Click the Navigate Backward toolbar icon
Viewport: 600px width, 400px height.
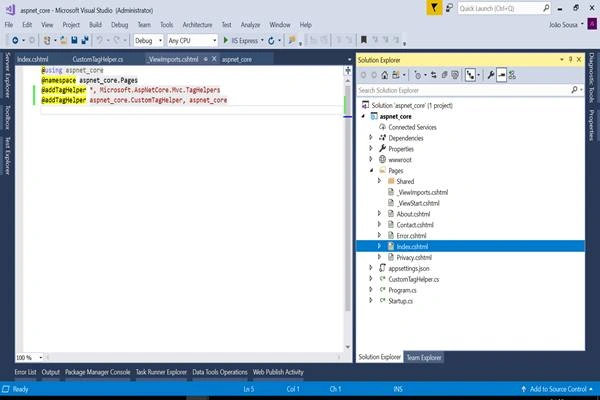15,40
